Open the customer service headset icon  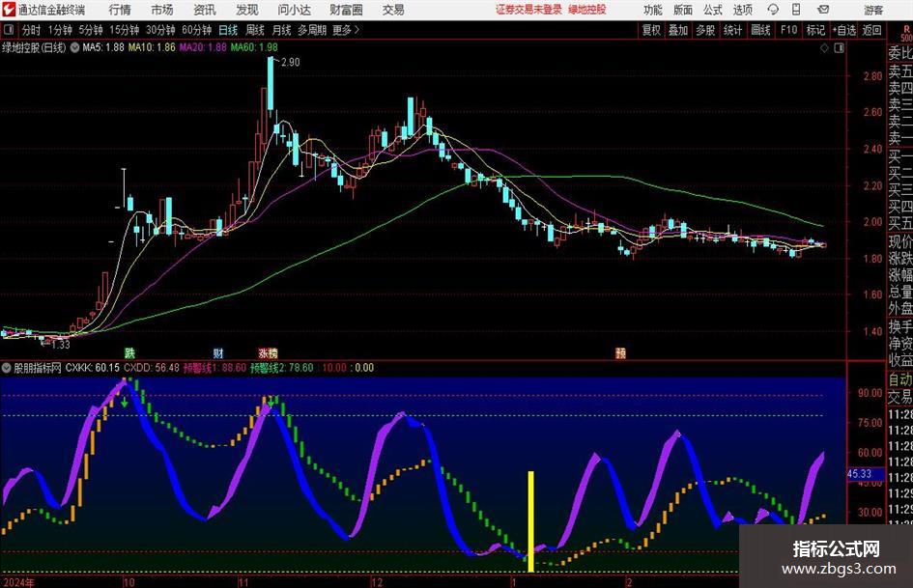pyautogui.click(x=773, y=10)
